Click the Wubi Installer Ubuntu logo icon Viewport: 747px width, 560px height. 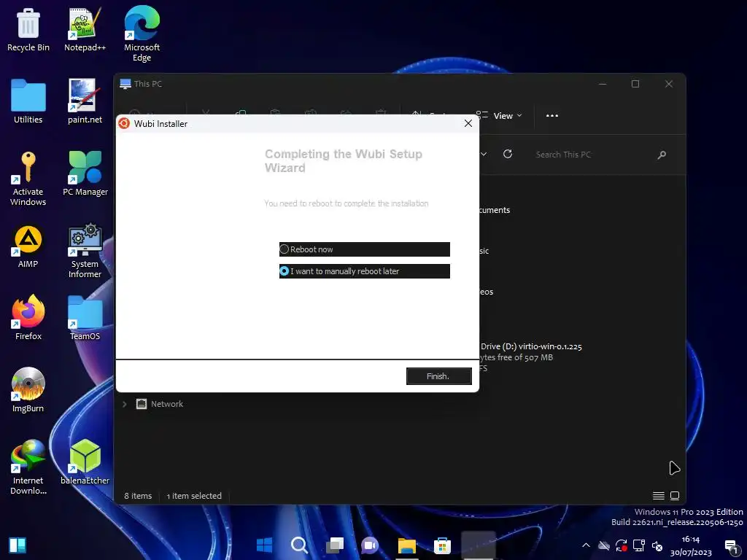coord(124,123)
